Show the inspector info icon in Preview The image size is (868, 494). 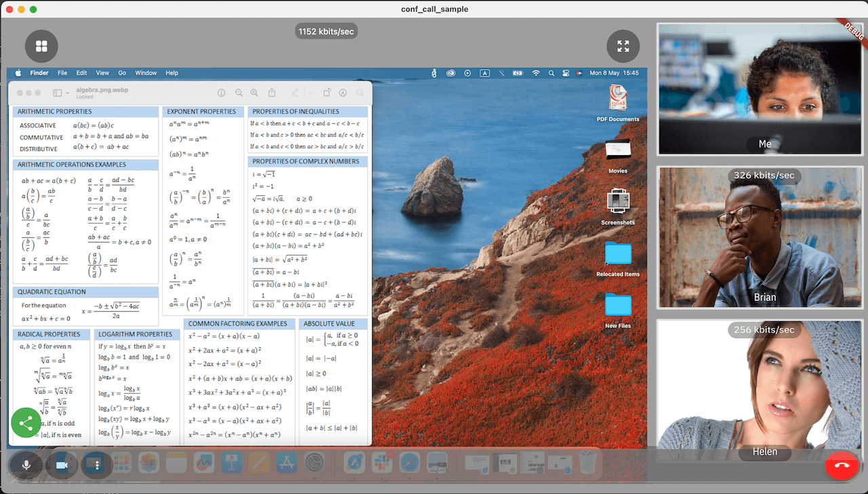point(221,93)
